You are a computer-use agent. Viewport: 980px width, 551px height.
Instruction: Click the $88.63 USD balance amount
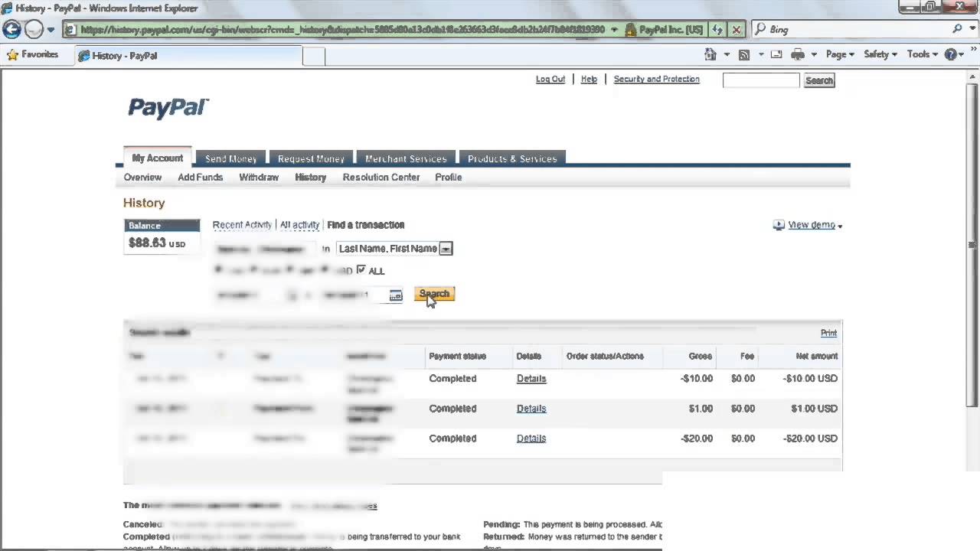[x=157, y=243]
